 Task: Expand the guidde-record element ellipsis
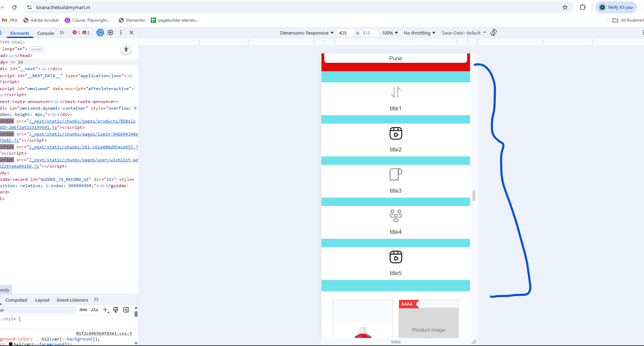coord(102,186)
